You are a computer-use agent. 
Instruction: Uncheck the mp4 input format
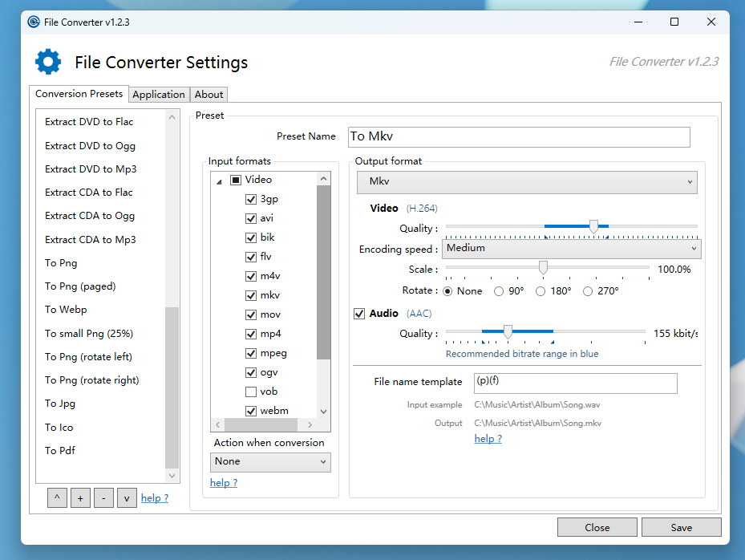point(251,333)
